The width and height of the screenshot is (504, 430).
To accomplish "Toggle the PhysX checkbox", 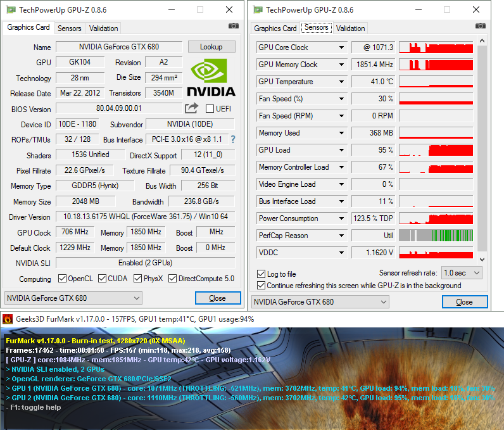I will pyautogui.click(x=137, y=278).
